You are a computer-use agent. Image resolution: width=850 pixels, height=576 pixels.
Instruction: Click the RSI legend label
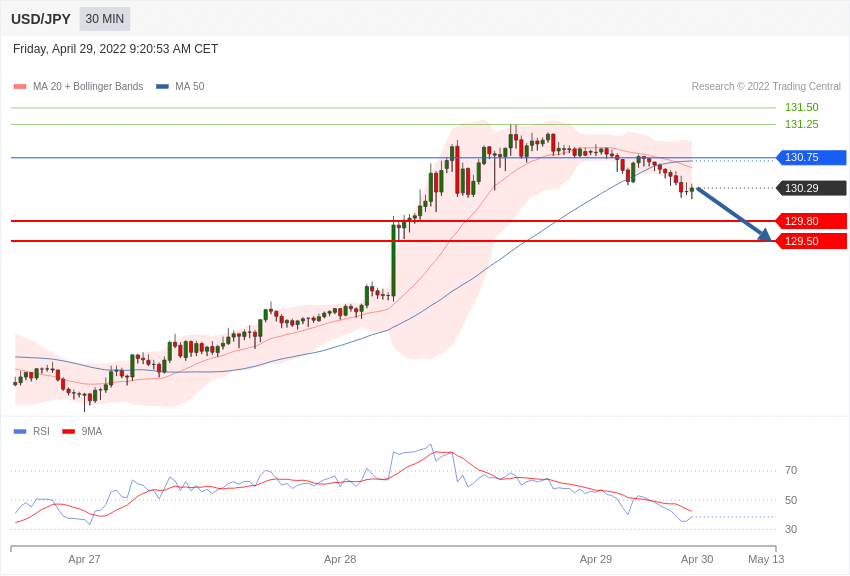(41, 431)
